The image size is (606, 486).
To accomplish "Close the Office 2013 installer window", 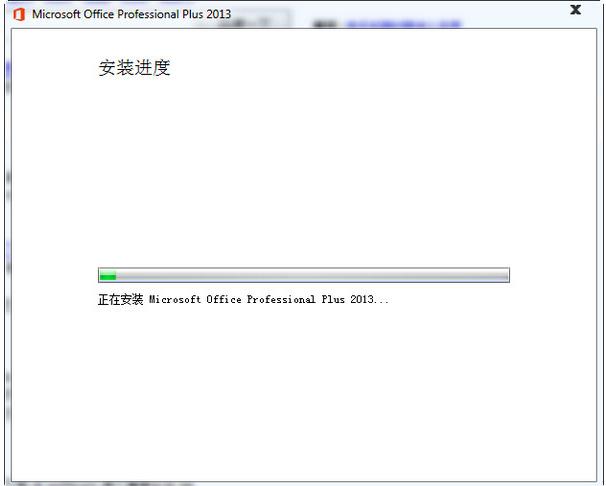I will [575, 10].
